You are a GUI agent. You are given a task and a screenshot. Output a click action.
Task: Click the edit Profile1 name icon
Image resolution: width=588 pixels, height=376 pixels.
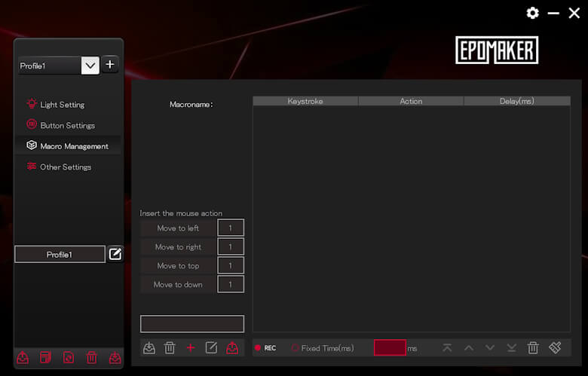click(115, 254)
